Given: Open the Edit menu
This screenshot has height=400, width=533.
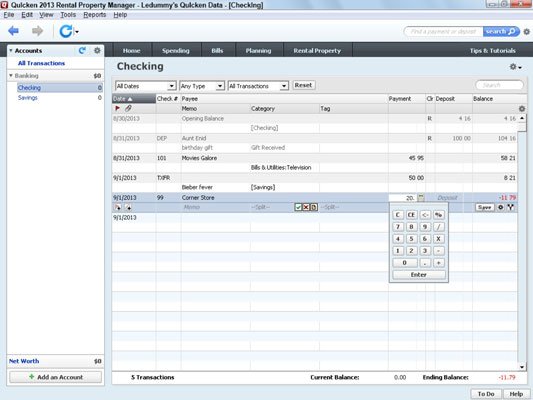Looking at the screenshot, I should (x=27, y=15).
